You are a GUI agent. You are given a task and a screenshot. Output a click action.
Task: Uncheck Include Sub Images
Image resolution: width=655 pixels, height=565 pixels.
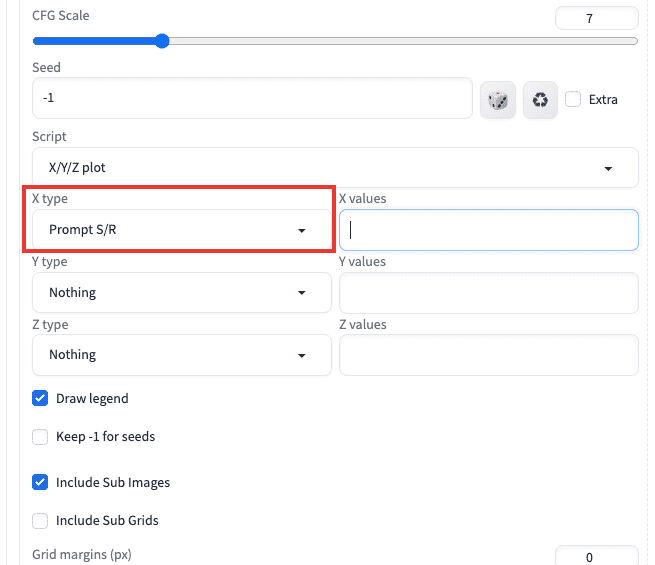(x=41, y=482)
